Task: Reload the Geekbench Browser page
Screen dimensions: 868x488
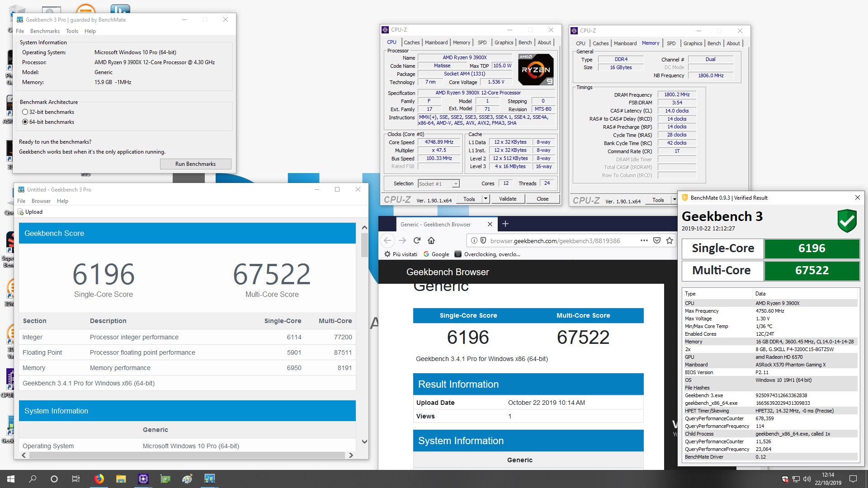Action: pyautogui.click(x=417, y=240)
